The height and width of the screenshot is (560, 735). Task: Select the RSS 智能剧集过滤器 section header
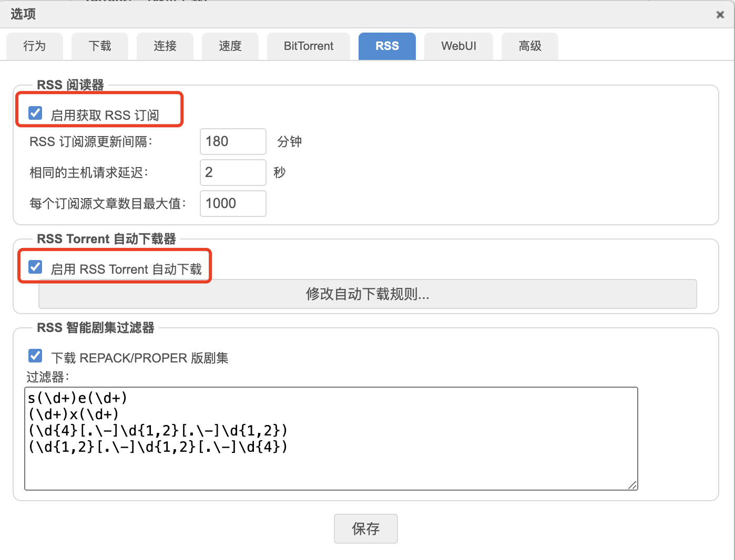[x=96, y=327]
